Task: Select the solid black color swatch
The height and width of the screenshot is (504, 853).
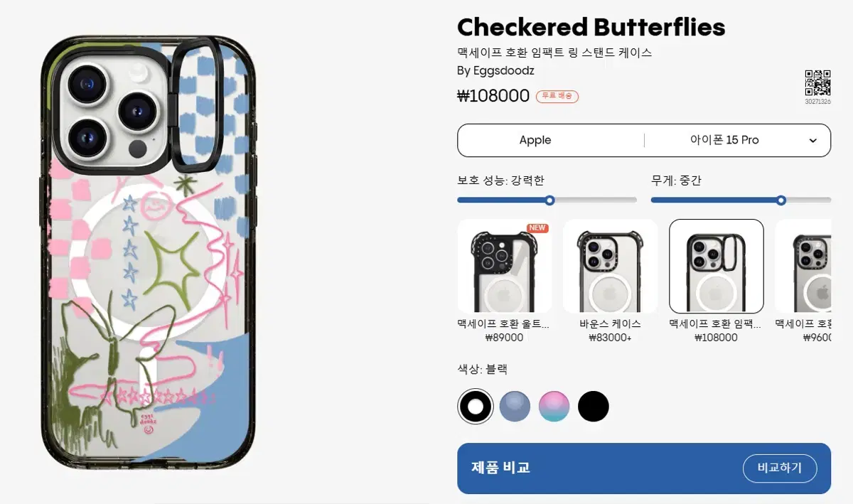Action: click(x=594, y=407)
